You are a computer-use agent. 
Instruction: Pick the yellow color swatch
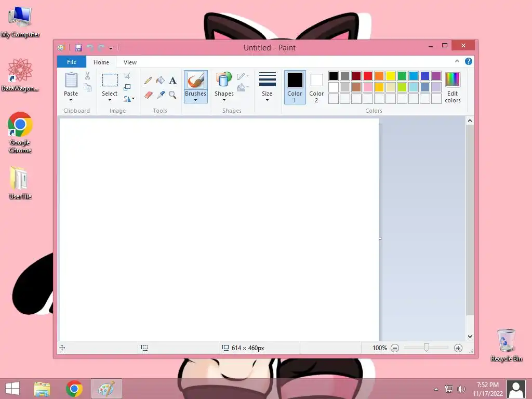[391, 76]
